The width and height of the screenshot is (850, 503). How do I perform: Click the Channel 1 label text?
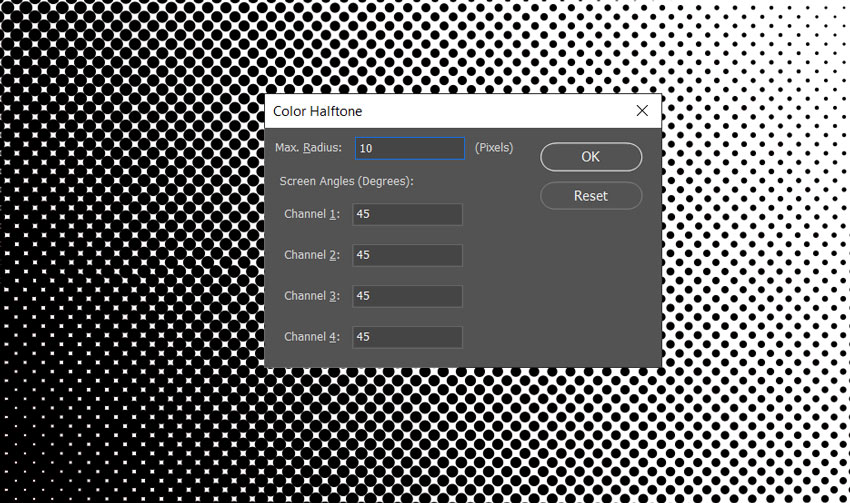[x=312, y=214]
